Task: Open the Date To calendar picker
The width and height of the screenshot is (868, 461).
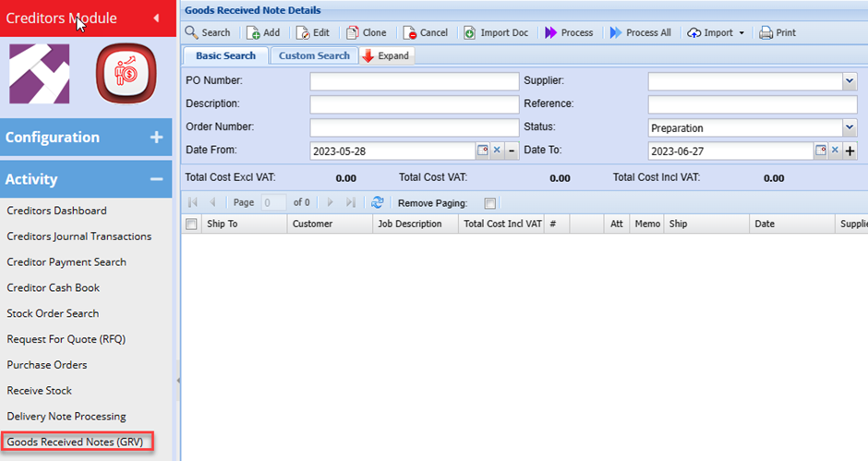Action: coord(821,151)
